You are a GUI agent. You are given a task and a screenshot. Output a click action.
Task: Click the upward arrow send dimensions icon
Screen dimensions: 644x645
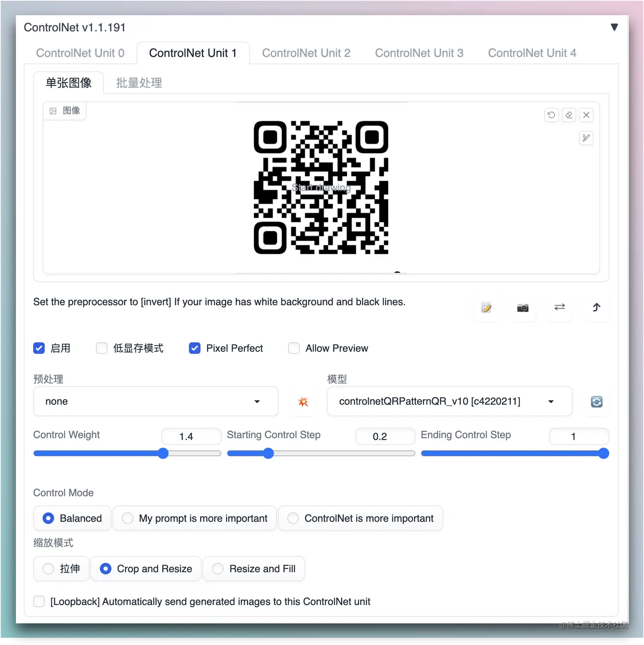click(596, 307)
